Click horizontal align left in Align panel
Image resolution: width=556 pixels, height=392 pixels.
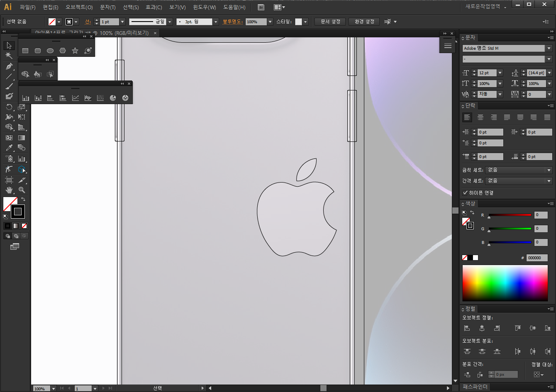click(467, 328)
